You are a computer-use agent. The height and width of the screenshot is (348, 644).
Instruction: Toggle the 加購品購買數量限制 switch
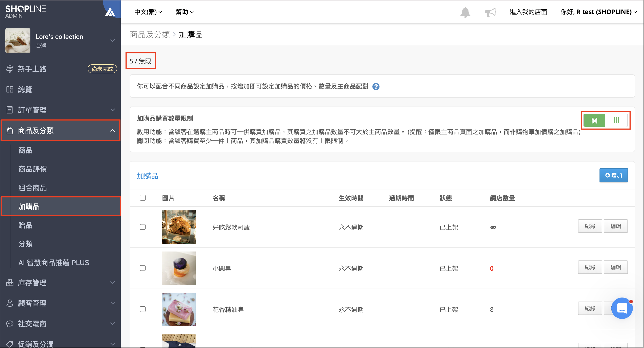click(x=605, y=120)
